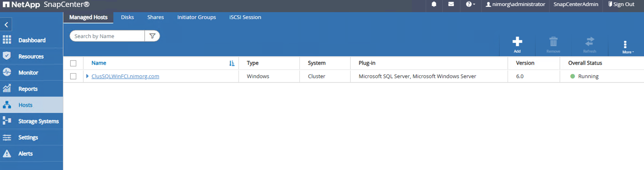
Task: Switch to the Initiator Groups tab
Action: coord(196,17)
